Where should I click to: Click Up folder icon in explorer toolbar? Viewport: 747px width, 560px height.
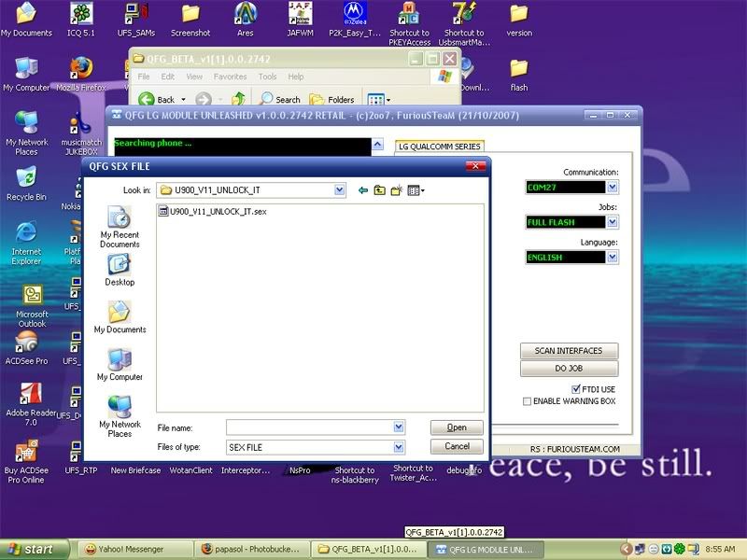tap(238, 99)
